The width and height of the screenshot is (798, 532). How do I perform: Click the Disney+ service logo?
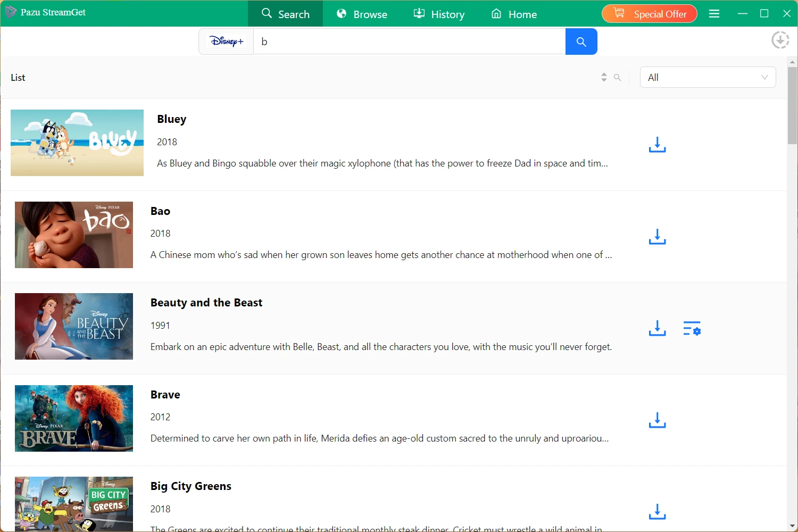[226, 41]
